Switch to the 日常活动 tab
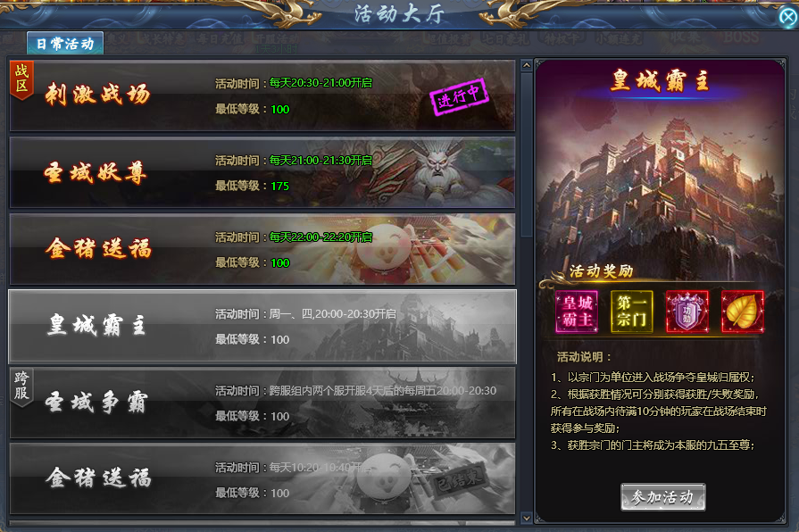The image size is (799, 532). (65, 44)
